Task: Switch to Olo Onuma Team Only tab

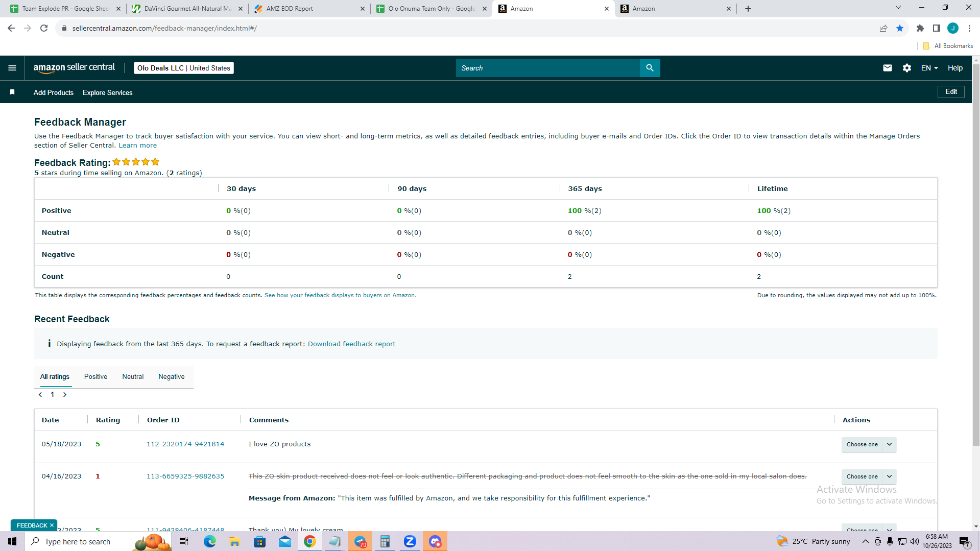Action: click(x=432, y=9)
